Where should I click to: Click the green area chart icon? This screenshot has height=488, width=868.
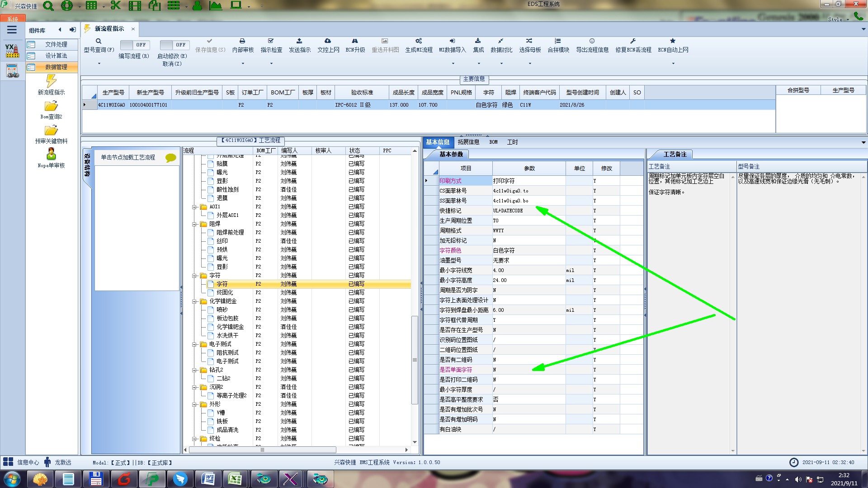click(216, 5)
